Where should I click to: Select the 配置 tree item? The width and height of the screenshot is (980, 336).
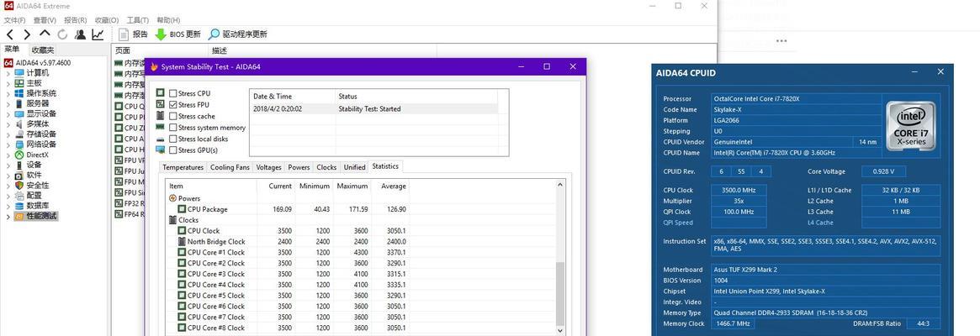click(34, 196)
